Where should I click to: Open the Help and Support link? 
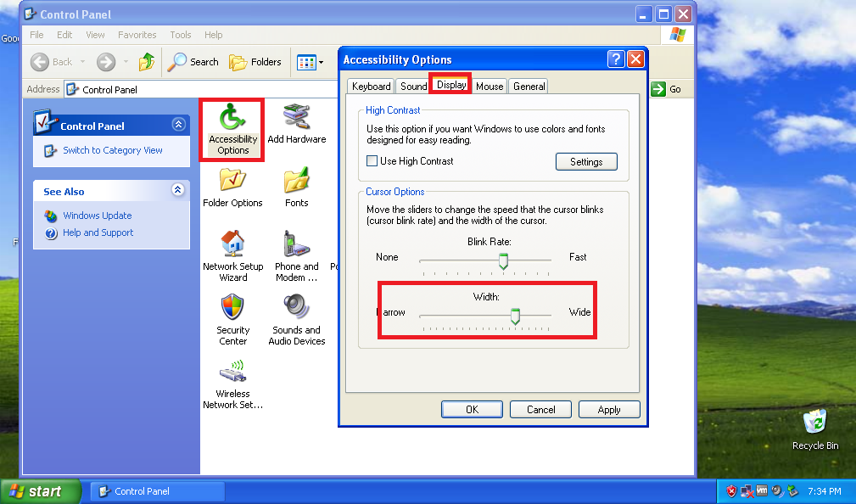point(98,232)
